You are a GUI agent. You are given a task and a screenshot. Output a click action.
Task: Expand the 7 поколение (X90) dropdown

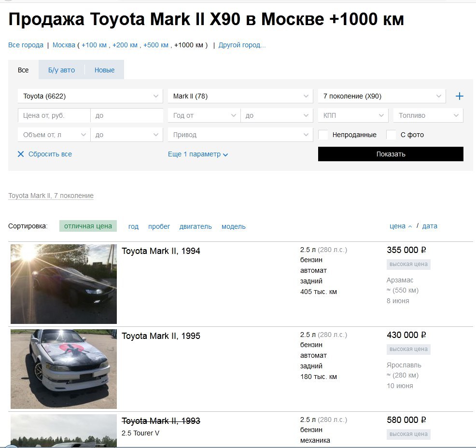381,96
